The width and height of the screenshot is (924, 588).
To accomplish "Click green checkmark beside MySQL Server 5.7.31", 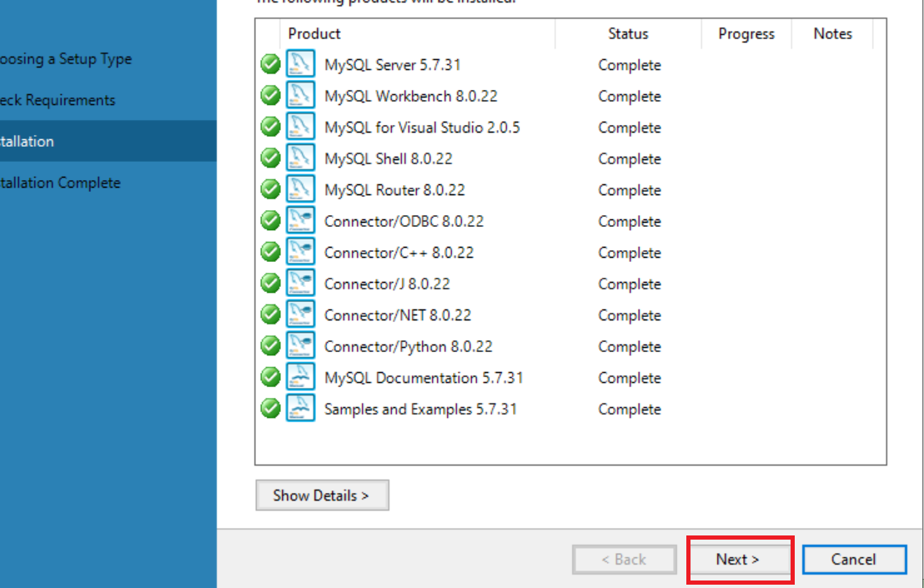I will click(270, 63).
